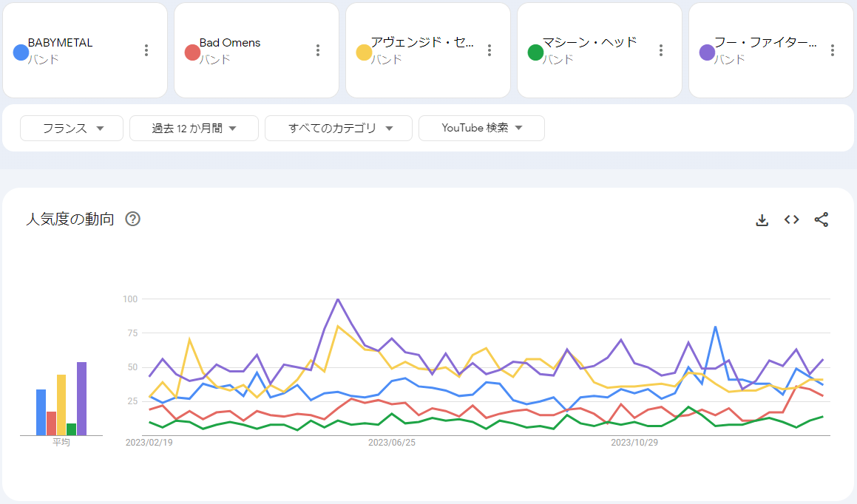Click the blue BABYMETAL color dot
This screenshot has width=857, height=504.
coord(21,52)
